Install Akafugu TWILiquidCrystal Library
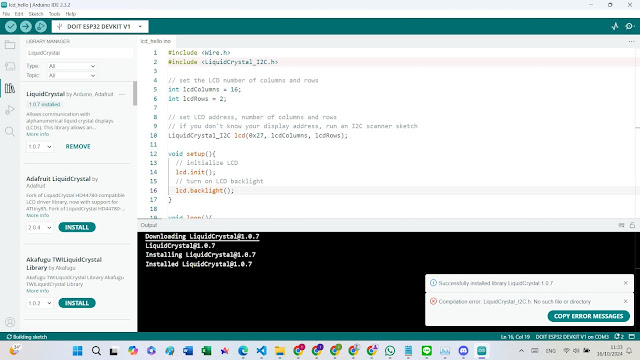 [77, 303]
